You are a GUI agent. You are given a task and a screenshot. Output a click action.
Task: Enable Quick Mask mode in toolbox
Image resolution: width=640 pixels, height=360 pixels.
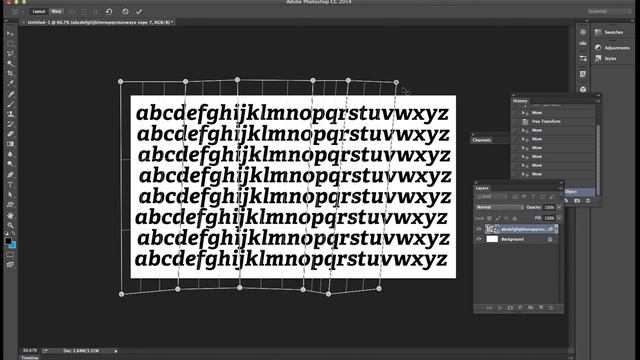[x=11, y=255]
